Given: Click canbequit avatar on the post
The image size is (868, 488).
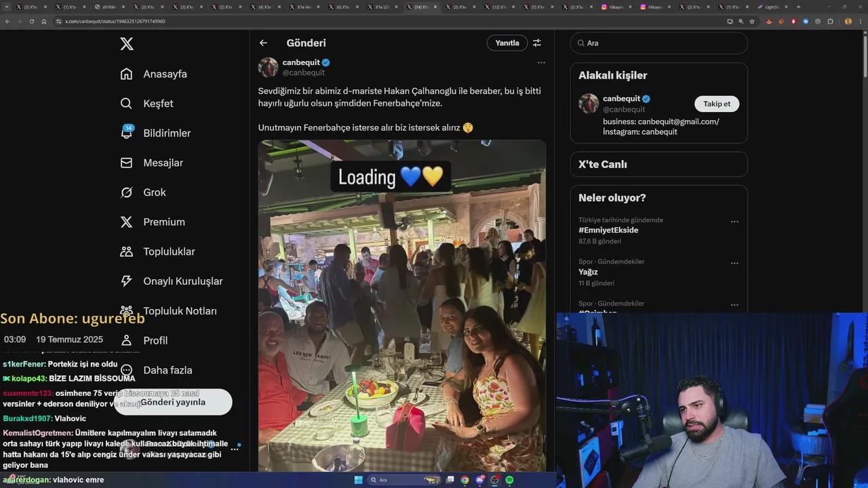Looking at the screenshot, I should click(x=269, y=67).
